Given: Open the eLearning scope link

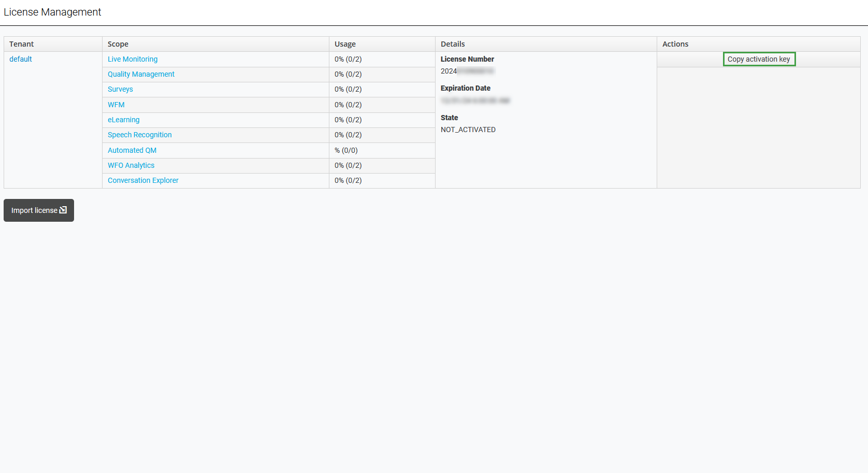Looking at the screenshot, I should tap(123, 120).
